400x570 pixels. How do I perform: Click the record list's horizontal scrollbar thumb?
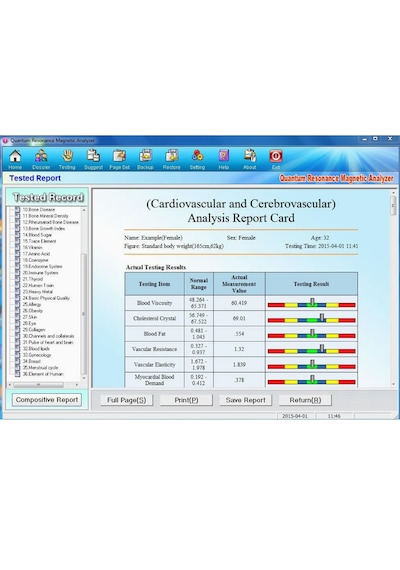[x=38, y=385]
